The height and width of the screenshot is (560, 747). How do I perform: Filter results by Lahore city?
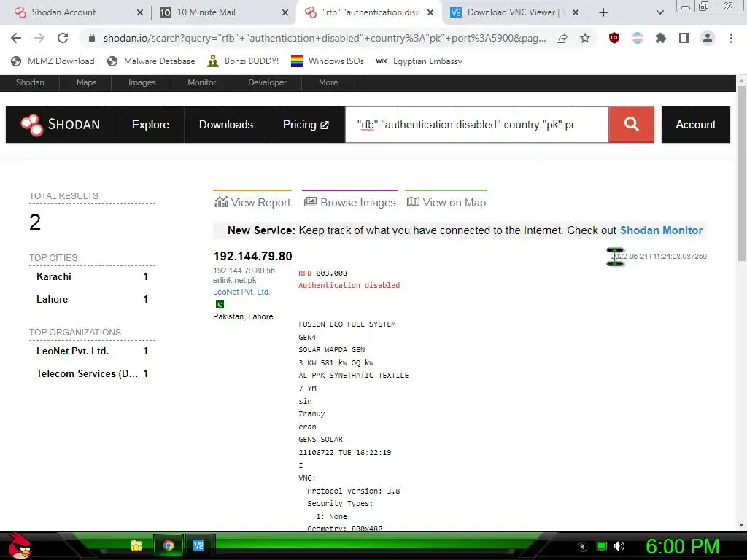click(52, 300)
